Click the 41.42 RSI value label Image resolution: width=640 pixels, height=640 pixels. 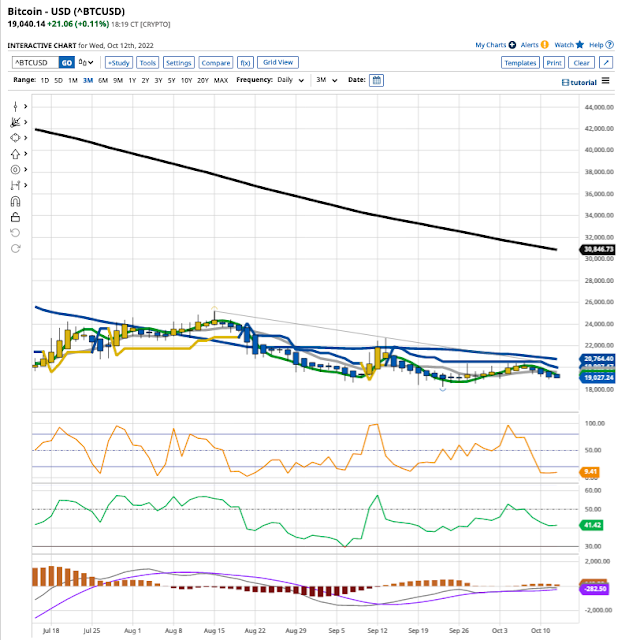[592, 525]
